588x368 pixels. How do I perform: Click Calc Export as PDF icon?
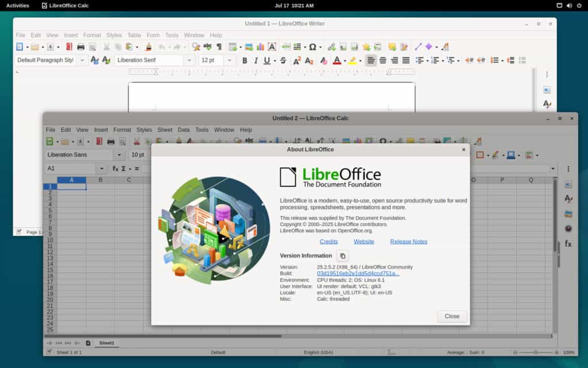coord(99,141)
